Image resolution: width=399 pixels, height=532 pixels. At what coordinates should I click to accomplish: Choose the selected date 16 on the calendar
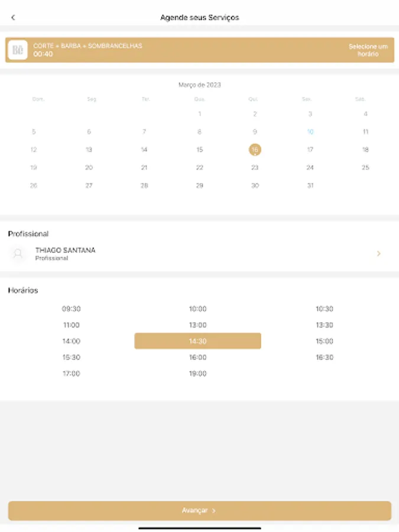(255, 150)
